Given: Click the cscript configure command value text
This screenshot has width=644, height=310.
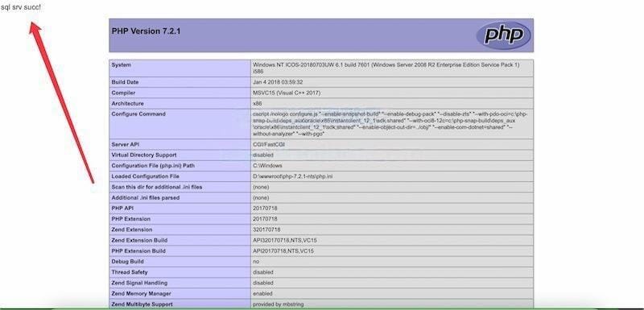Looking at the screenshot, I should [390, 123].
